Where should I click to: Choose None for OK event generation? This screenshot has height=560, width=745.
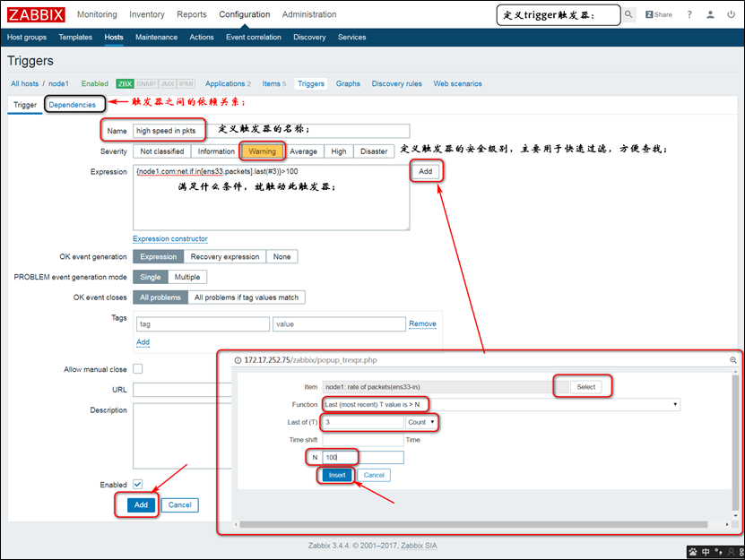coord(282,256)
